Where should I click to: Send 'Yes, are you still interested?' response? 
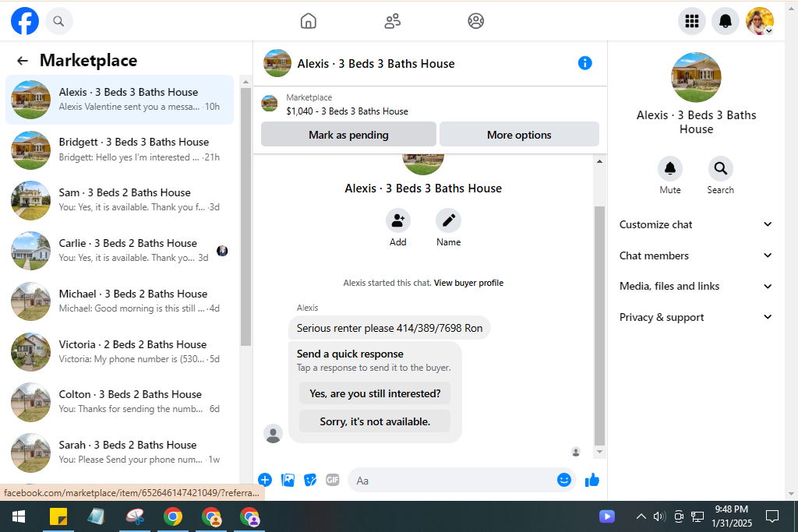point(375,393)
